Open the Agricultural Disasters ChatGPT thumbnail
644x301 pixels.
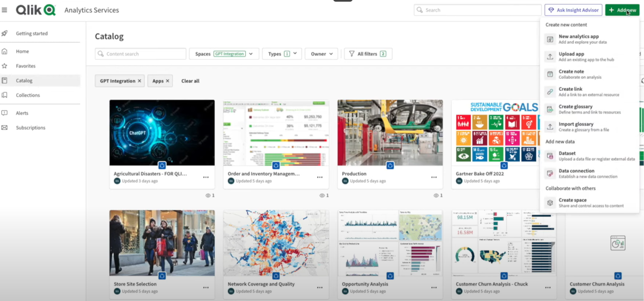(x=162, y=132)
